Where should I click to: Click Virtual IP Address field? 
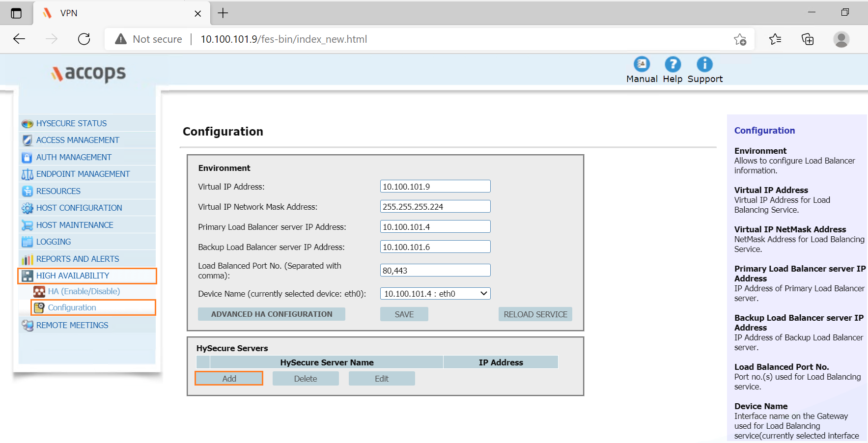tap(435, 187)
